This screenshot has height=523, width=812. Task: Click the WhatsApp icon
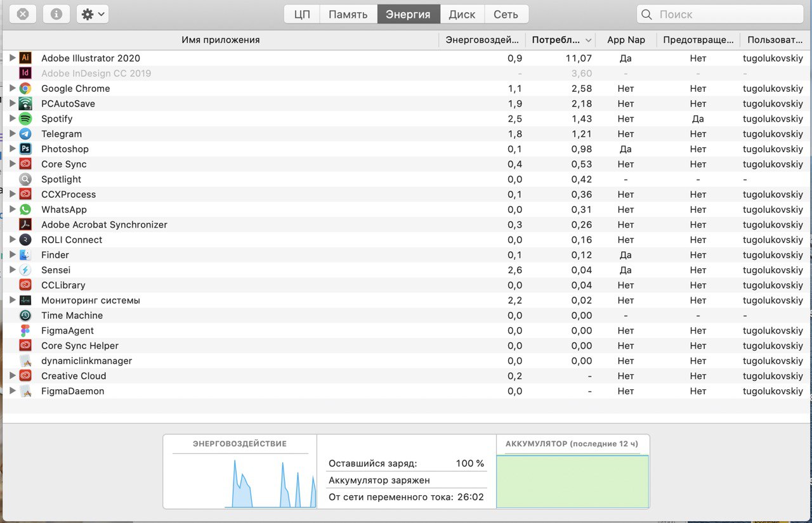tap(25, 209)
